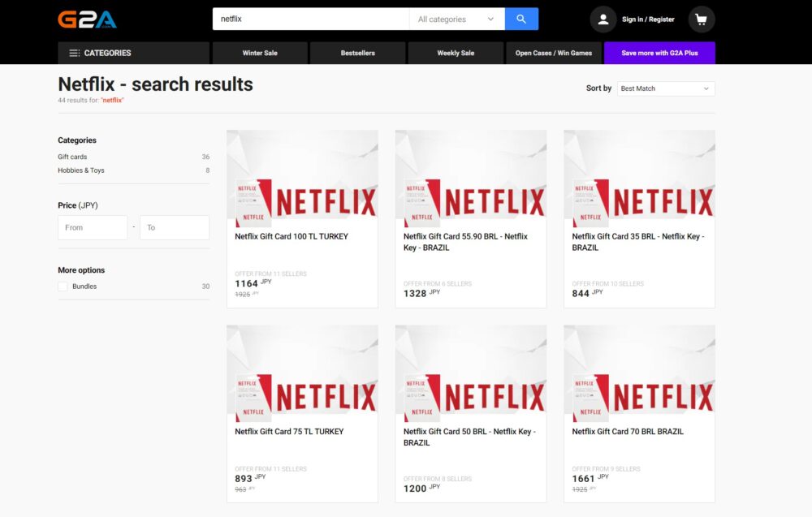Go to the Winter Sale tab
Image resolution: width=812 pixels, height=517 pixels.
[x=260, y=53]
